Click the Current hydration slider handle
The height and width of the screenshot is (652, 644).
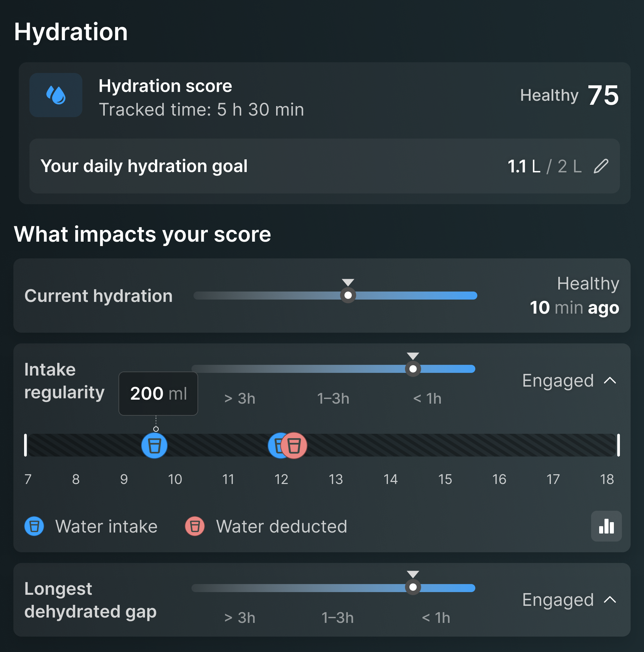point(348,295)
